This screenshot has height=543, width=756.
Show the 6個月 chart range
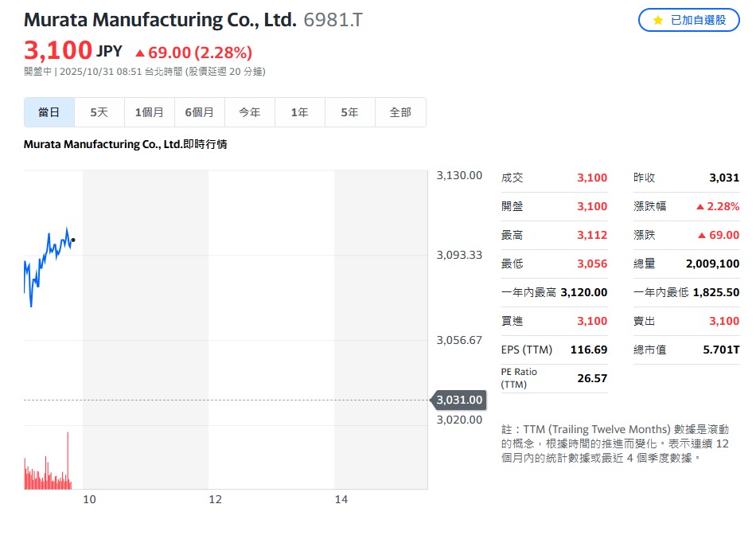[x=200, y=112]
